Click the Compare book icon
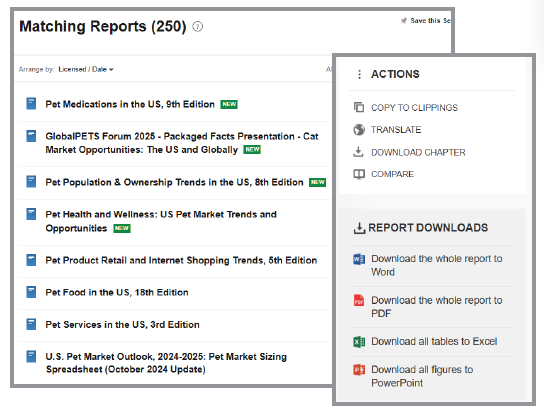The height and width of the screenshot is (414, 544). pos(359,174)
